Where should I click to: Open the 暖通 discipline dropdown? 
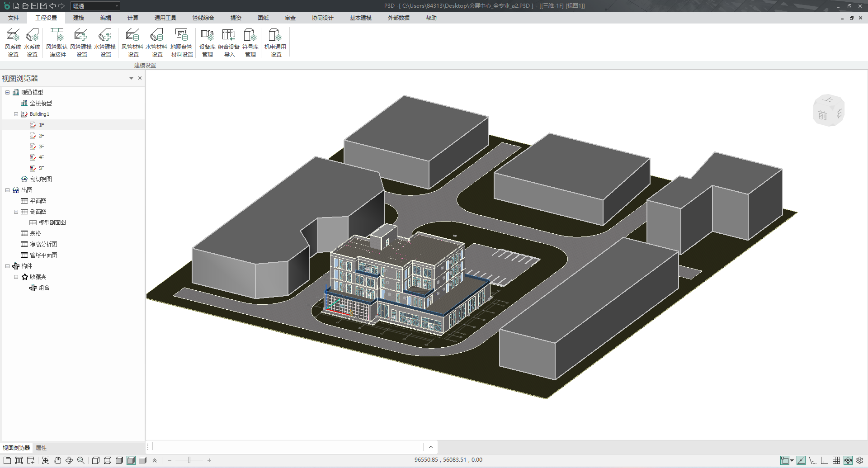point(117,6)
